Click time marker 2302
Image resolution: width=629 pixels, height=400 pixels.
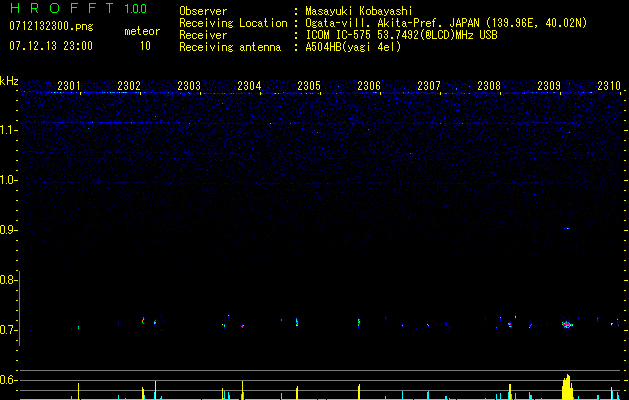coord(129,85)
